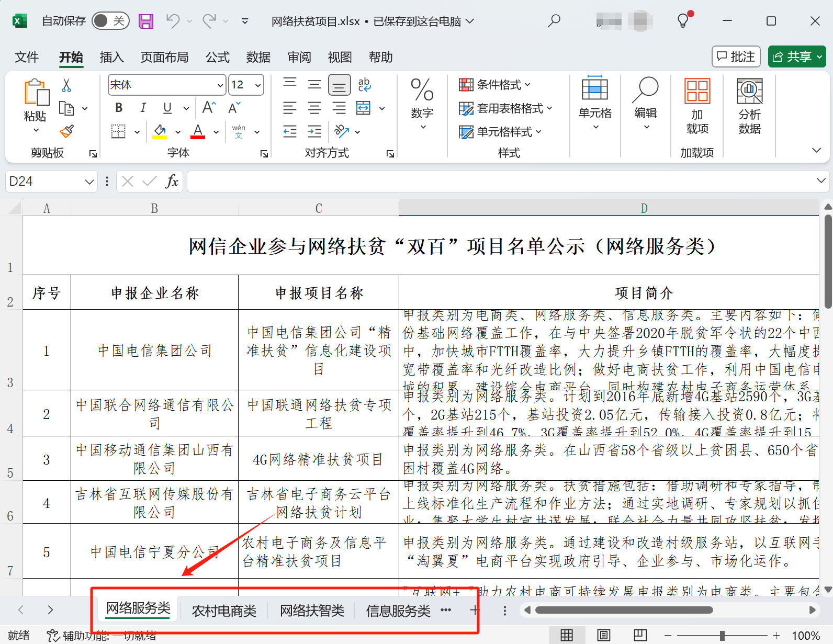
Task: Open the 编辑 editing button
Action: (x=646, y=105)
